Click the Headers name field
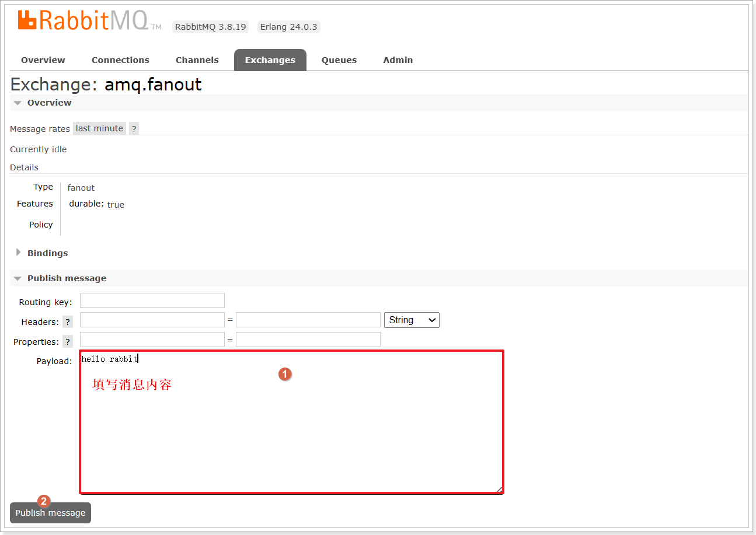This screenshot has height=535, width=756. (x=152, y=320)
